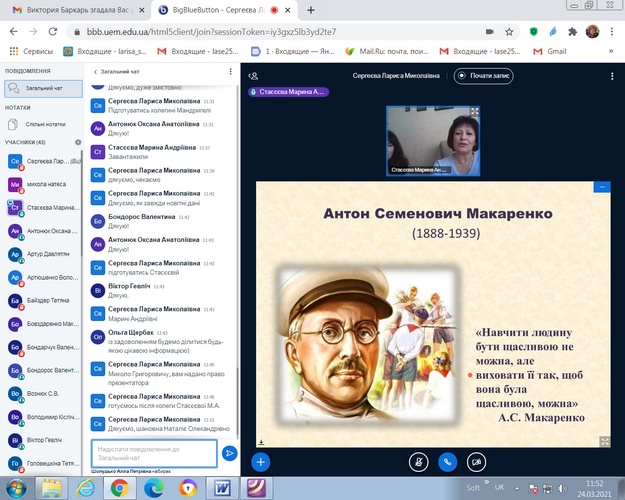Select participant Віктор Гевліч in user list
625x500 pixels.
44,440
